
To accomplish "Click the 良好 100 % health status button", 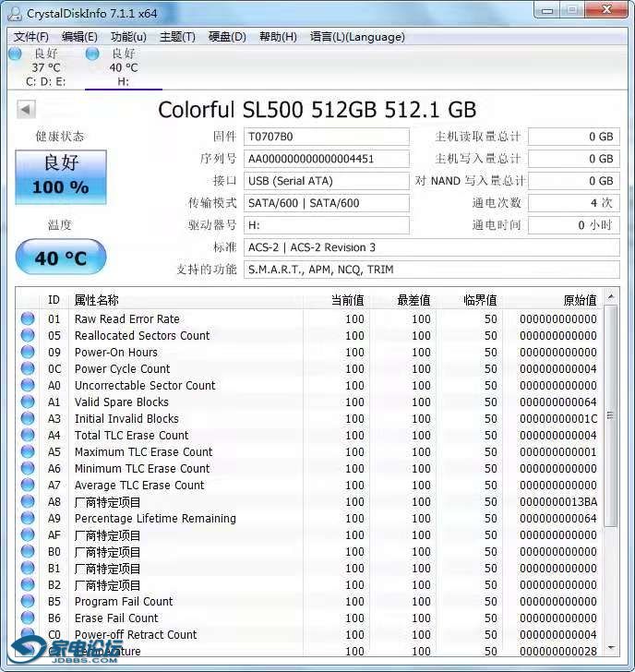I will click(61, 176).
